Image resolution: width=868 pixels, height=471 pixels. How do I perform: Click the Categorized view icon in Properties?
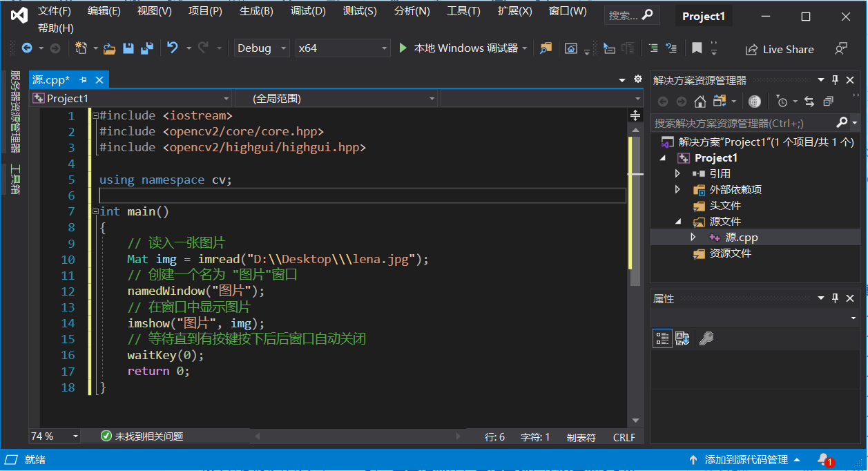pos(662,338)
